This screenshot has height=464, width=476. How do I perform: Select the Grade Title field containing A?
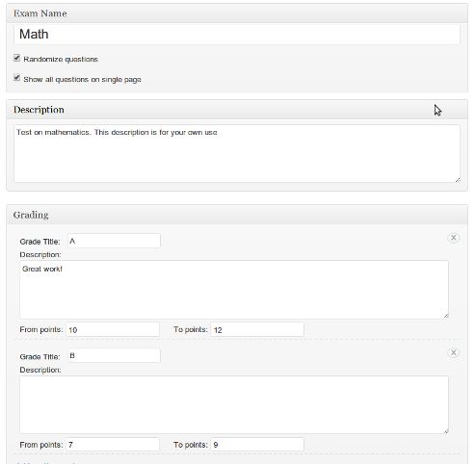tap(114, 241)
